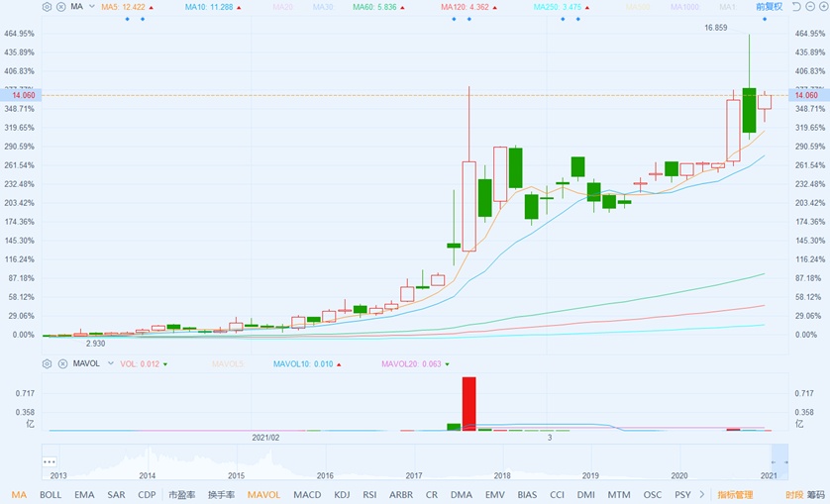Open 指标管理 indicator management
The height and width of the screenshot is (504, 830).
tap(735, 494)
